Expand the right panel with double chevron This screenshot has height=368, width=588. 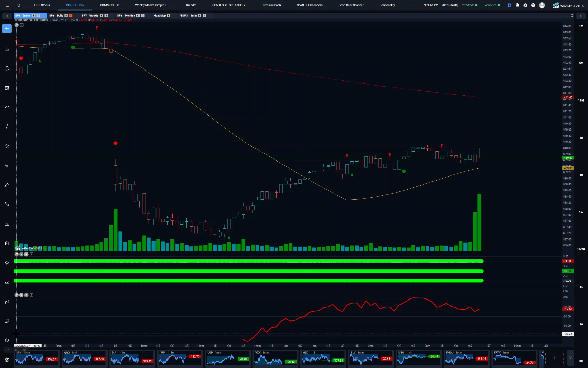coord(581,16)
